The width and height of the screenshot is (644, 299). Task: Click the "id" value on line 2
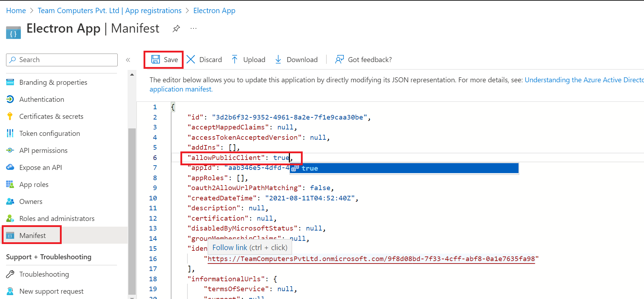(290, 117)
